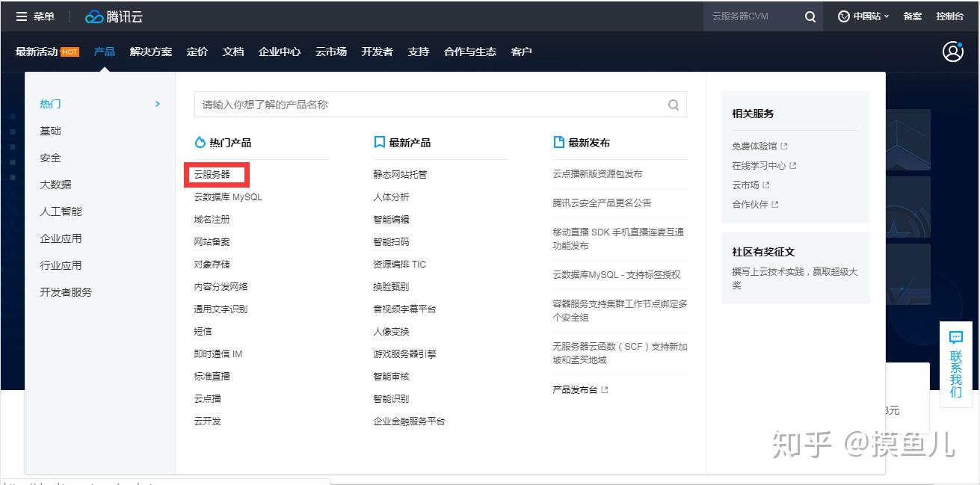This screenshot has width=980, height=485.
Task: Open the 控制台 console link
Action: (950, 16)
